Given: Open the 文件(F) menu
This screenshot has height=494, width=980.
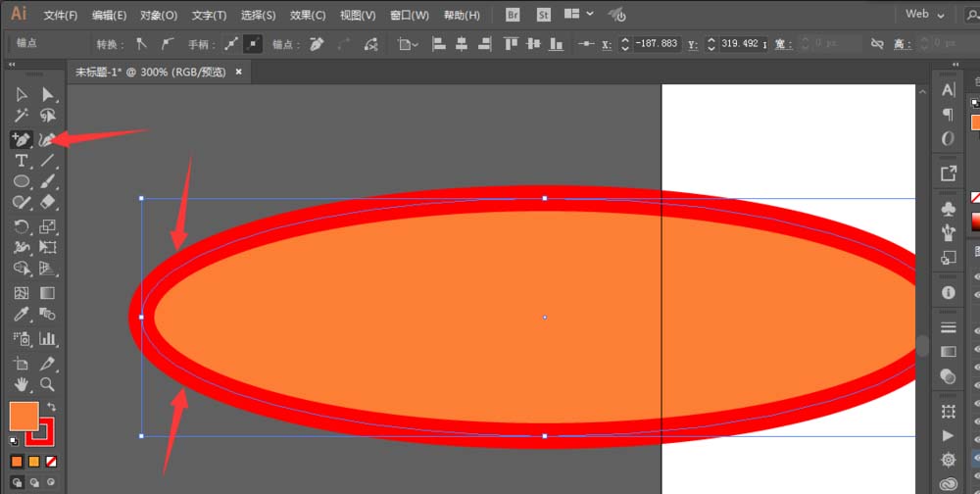Looking at the screenshot, I should click(61, 15).
